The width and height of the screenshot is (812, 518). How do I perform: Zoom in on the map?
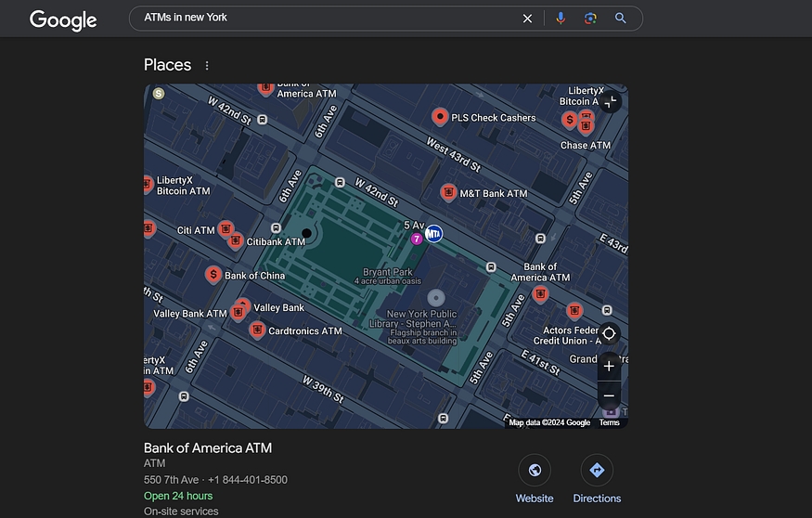pos(609,366)
